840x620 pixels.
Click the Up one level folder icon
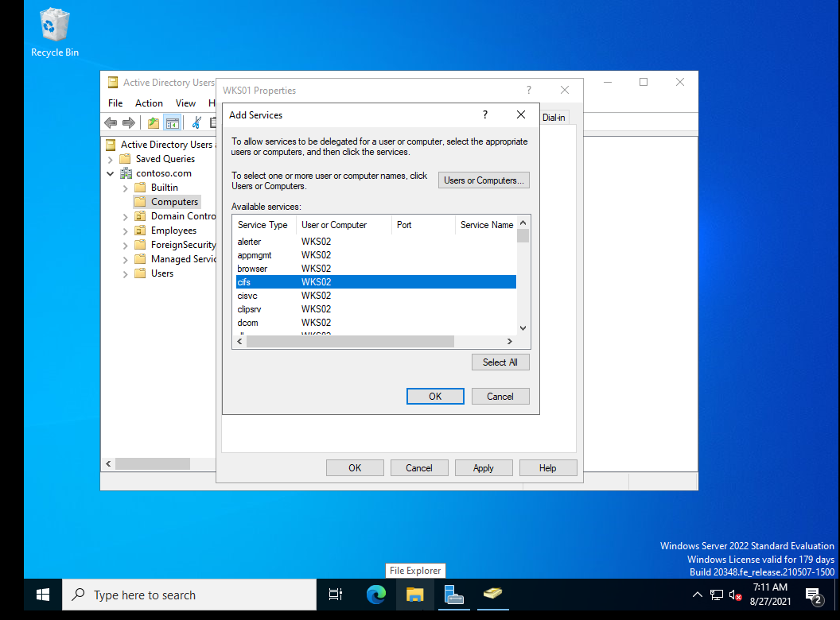(154, 122)
